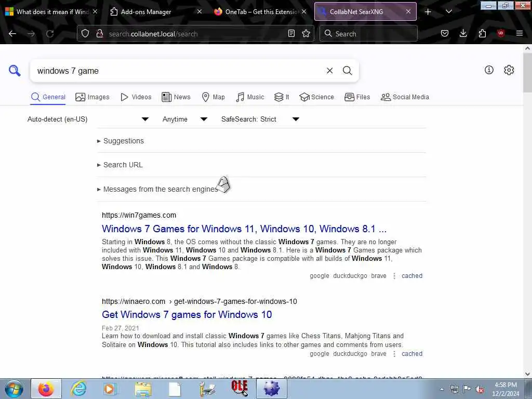Screen dimensions: 532x399
Task: Open the Extensions puzzle icon
Action: click(482, 34)
